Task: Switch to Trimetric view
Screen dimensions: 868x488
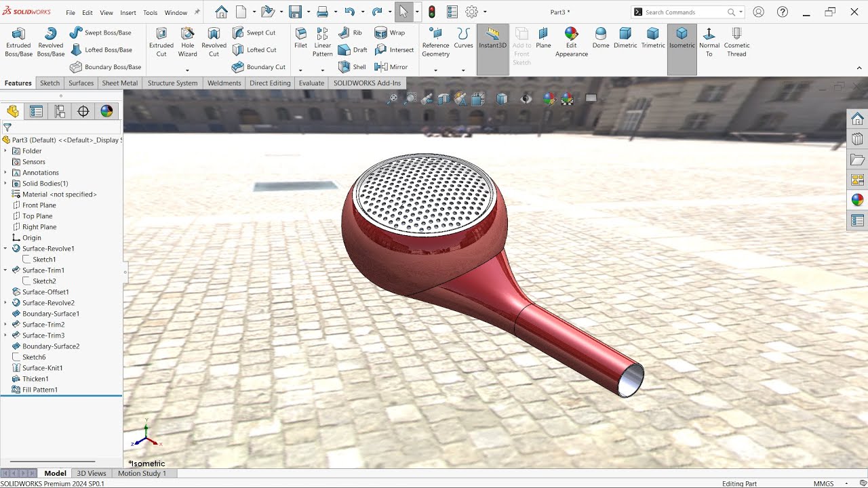Action: 652,38
